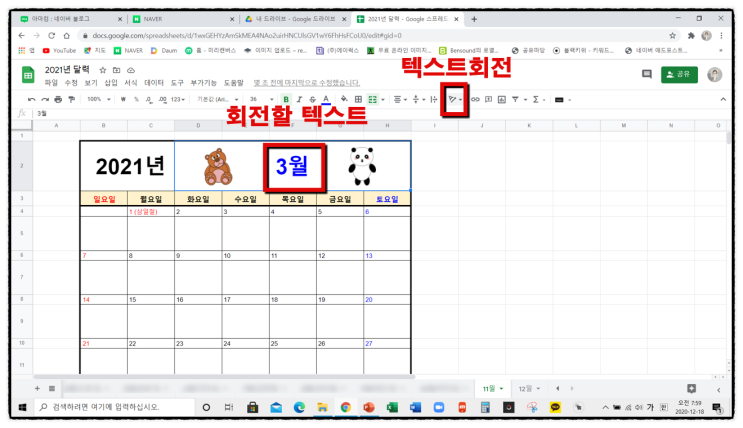The image size is (743, 428).
Task: Click the formula bar input
Action: pos(379,113)
